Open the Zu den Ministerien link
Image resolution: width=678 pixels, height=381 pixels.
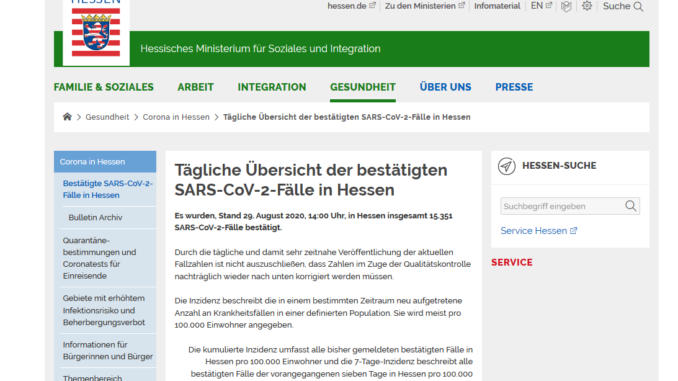tap(420, 6)
